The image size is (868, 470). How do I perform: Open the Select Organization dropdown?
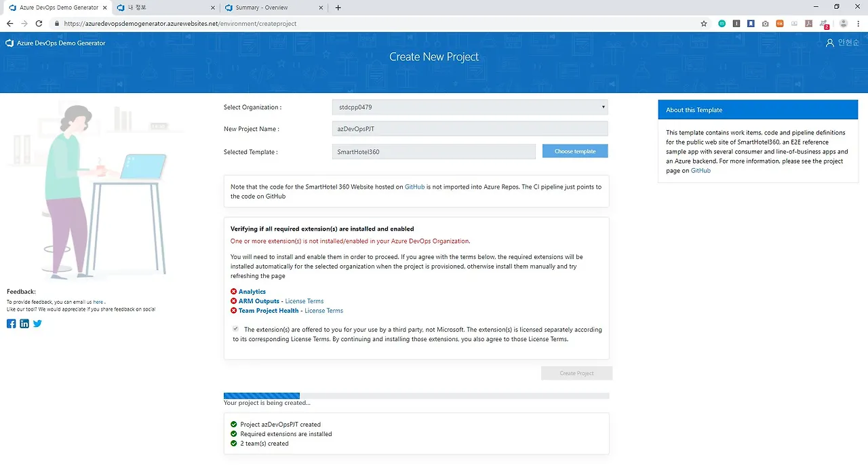click(x=470, y=107)
